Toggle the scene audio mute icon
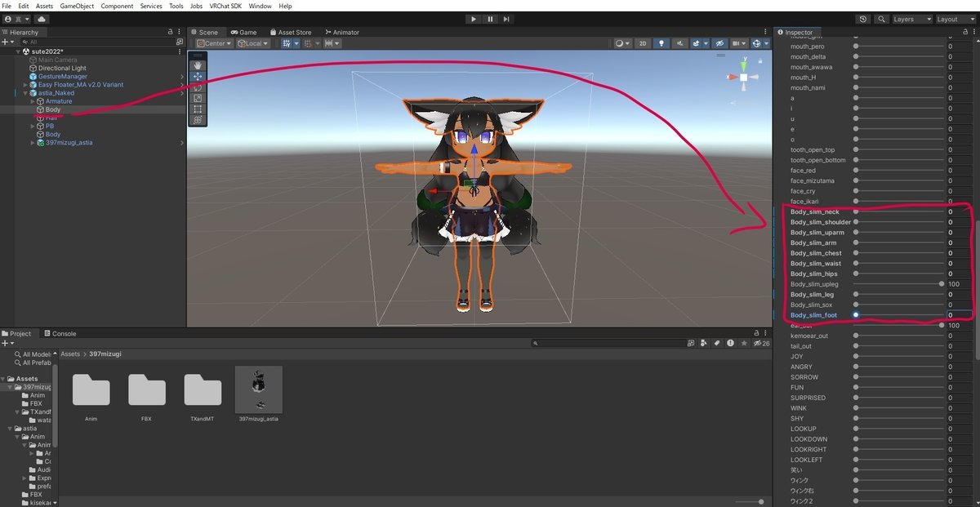Image resolution: width=980 pixels, height=507 pixels. click(x=679, y=43)
